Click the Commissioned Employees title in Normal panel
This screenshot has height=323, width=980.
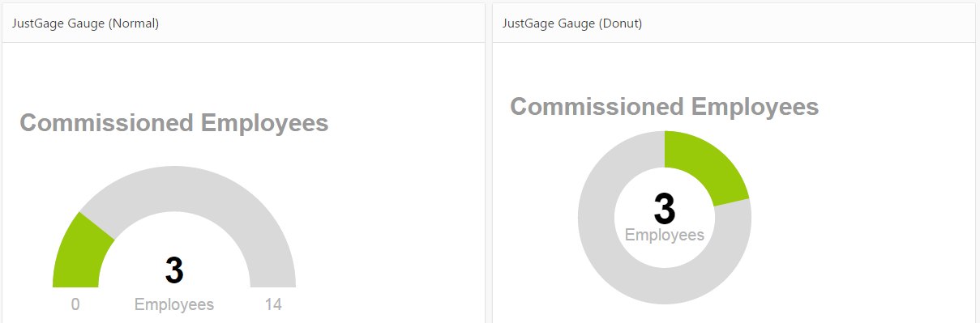(174, 123)
